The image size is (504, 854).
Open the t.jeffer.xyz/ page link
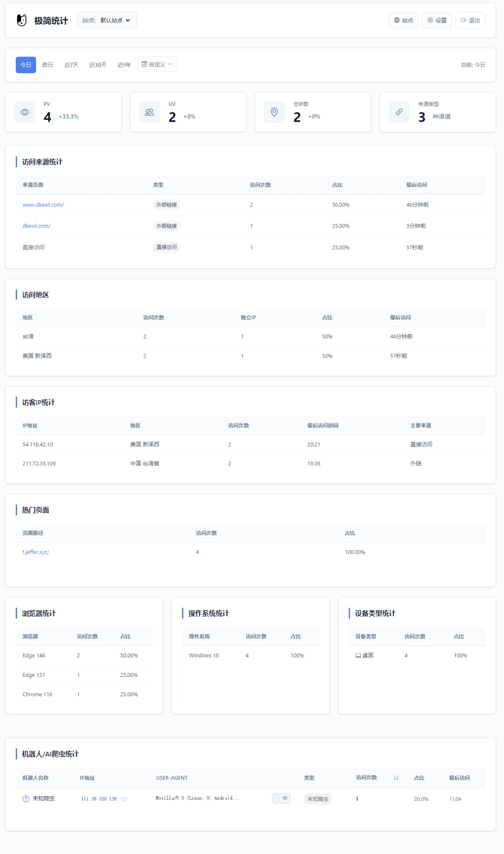pyautogui.click(x=36, y=552)
